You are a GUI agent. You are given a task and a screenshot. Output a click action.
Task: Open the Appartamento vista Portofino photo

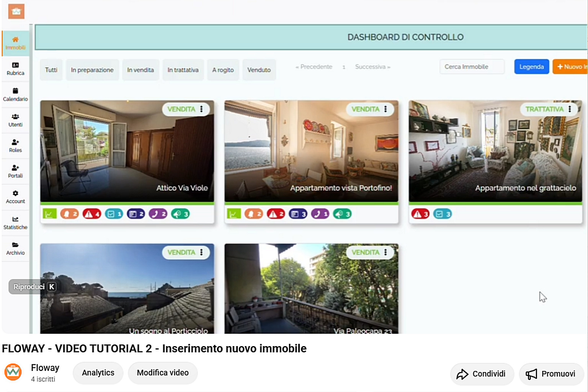pyautogui.click(x=311, y=151)
